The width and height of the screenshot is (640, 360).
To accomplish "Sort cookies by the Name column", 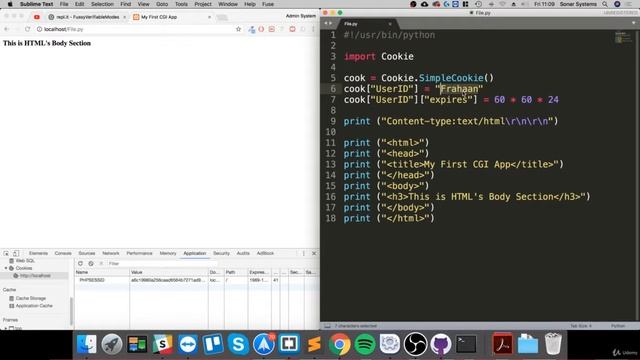I will [x=102, y=272].
